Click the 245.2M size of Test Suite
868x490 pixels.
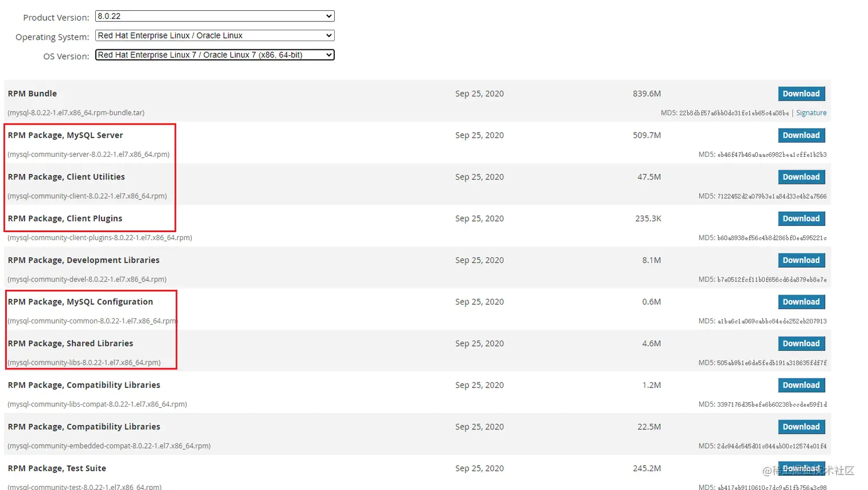pos(647,469)
